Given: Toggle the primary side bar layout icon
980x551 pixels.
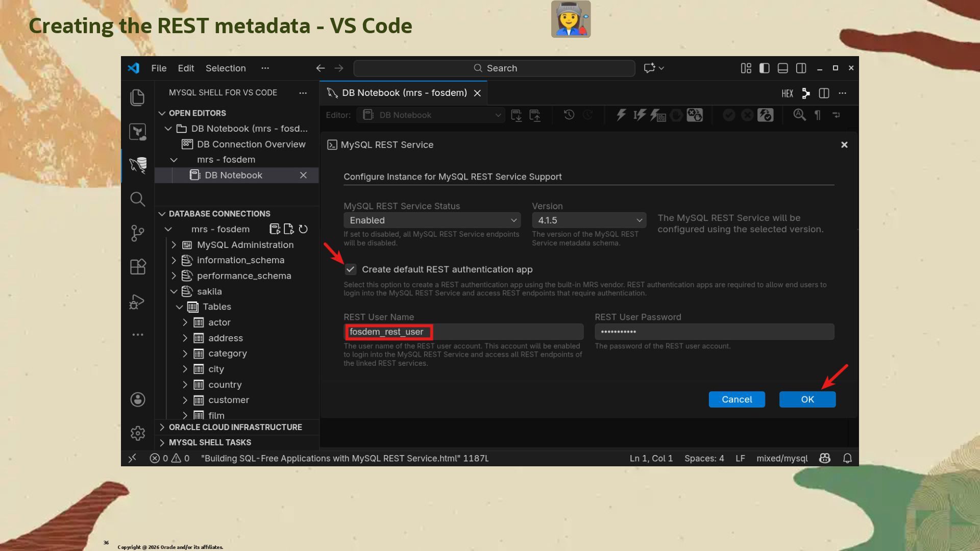Looking at the screenshot, I should tap(764, 68).
